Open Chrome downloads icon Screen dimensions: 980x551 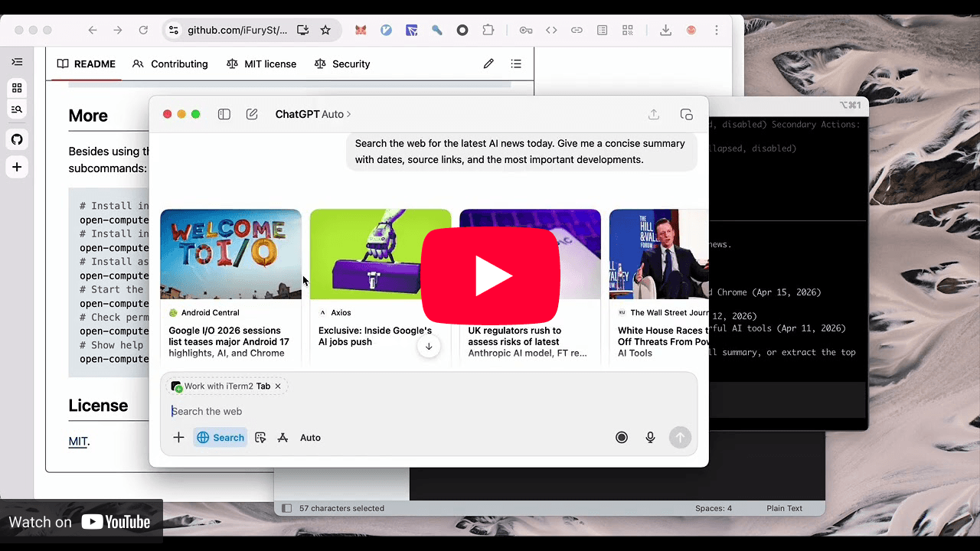665,30
